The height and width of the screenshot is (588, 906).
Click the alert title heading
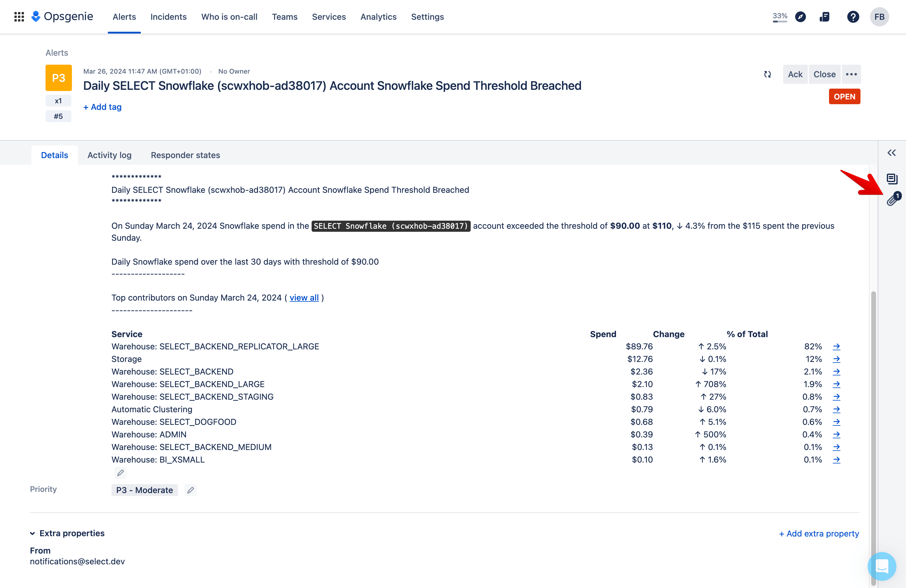coord(332,86)
